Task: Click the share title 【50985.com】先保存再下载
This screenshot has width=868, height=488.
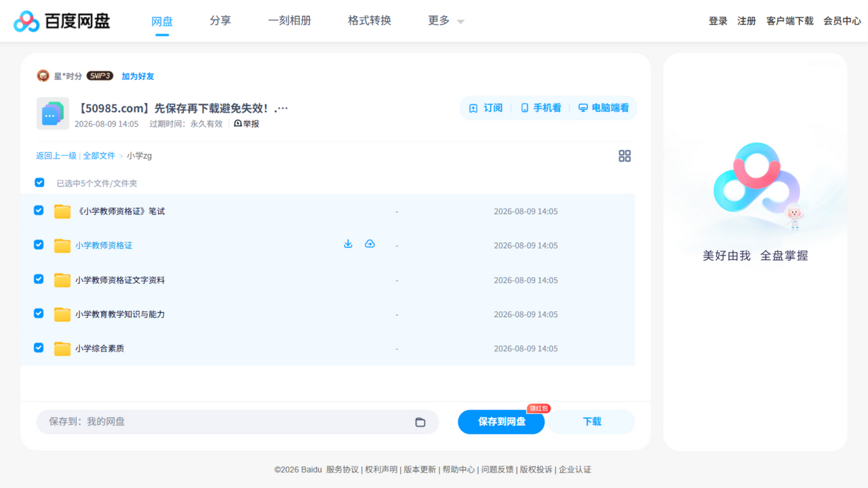Action: tap(182, 108)
